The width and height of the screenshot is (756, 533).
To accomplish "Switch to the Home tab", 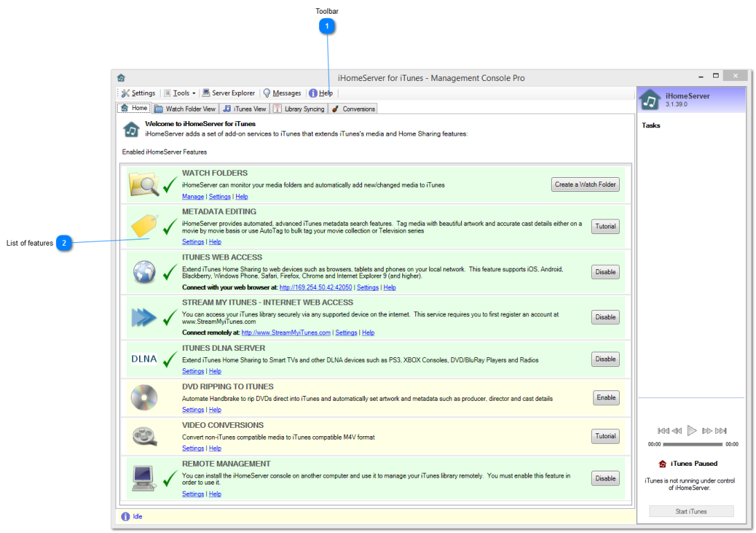I will click(134, 108).
